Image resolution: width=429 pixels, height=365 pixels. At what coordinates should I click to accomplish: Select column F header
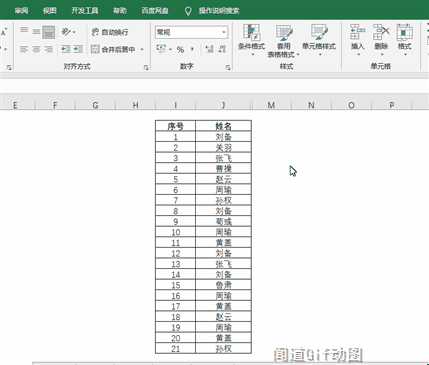55,105
